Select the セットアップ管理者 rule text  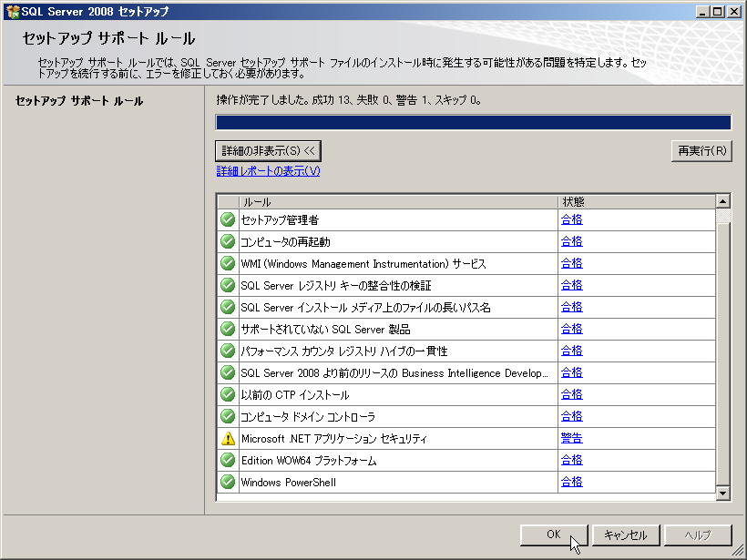click(x=280, y=220)
